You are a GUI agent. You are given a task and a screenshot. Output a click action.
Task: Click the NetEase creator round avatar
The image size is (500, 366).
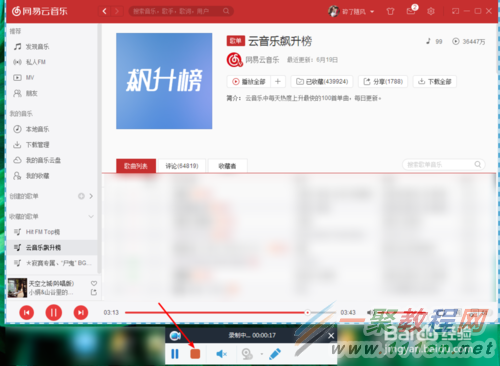(234, 60)
